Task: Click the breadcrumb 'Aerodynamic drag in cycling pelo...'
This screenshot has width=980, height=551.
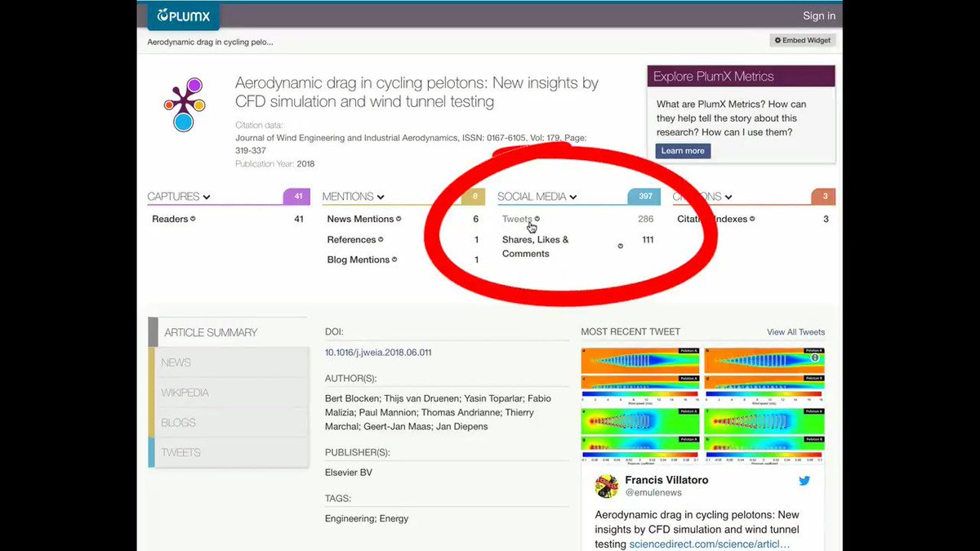Action: 210,42
